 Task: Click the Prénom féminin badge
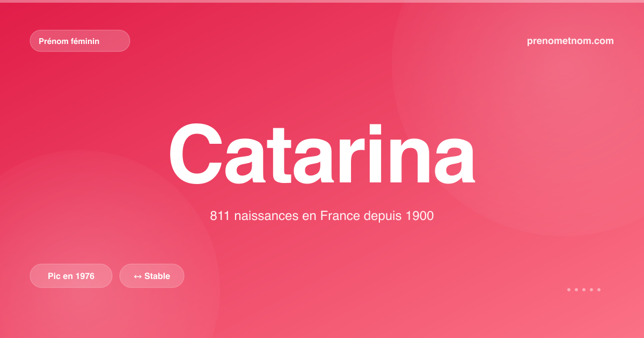tap(80, 41)
